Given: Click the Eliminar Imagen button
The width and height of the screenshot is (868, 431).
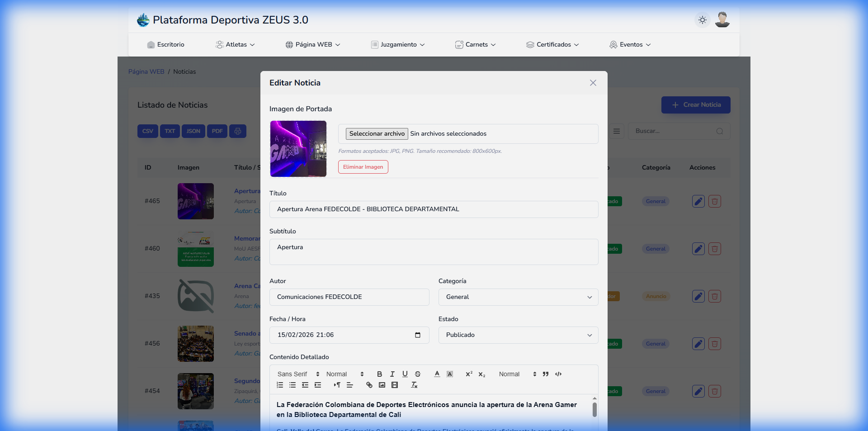Looking at the screenshot, I should (363, 167).
